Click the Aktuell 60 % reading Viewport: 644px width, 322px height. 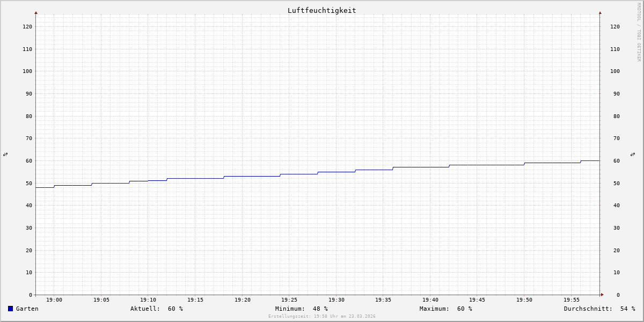pyautogui.click(x=157, y=309)
